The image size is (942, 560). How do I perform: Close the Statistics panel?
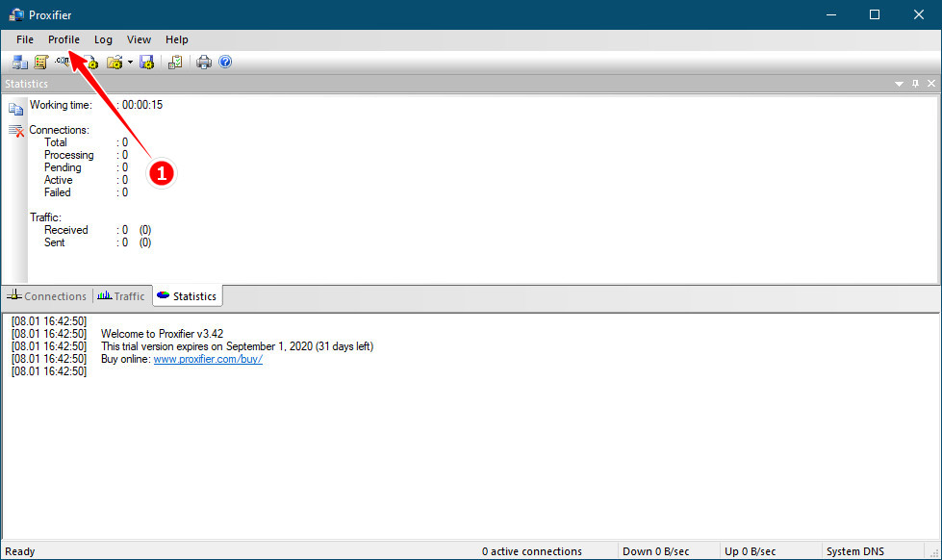pos(931,84)
